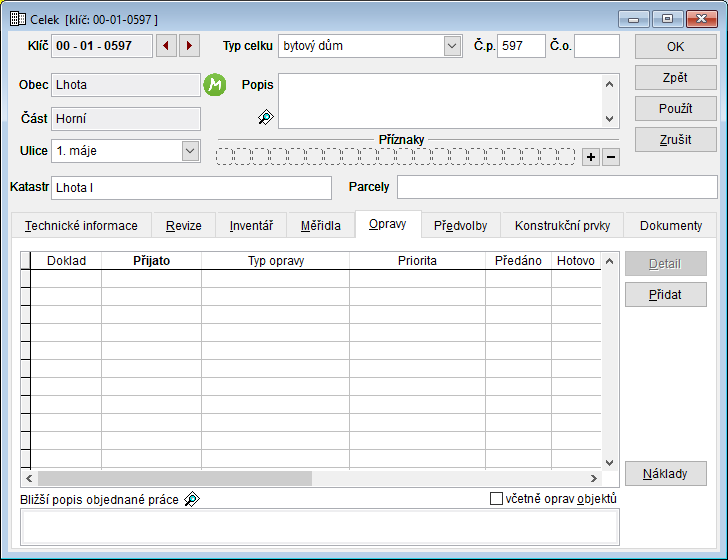Expand the Typ celku dropdown
The image size is (728, 560).
pos(451,46)
